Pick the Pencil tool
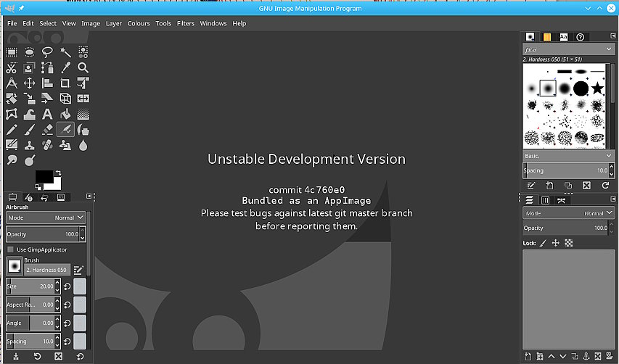Image resolution: width=619 pixels, height=364 pixels. point(12,130)
